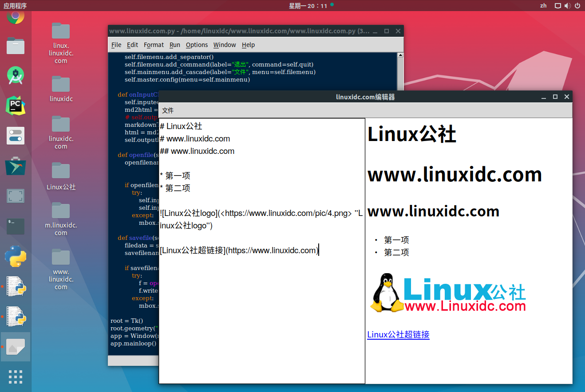Click the Linux公社 heading in preview pane
The height and width of the screenshot is (392, 585).
click(x=412, y=134)
